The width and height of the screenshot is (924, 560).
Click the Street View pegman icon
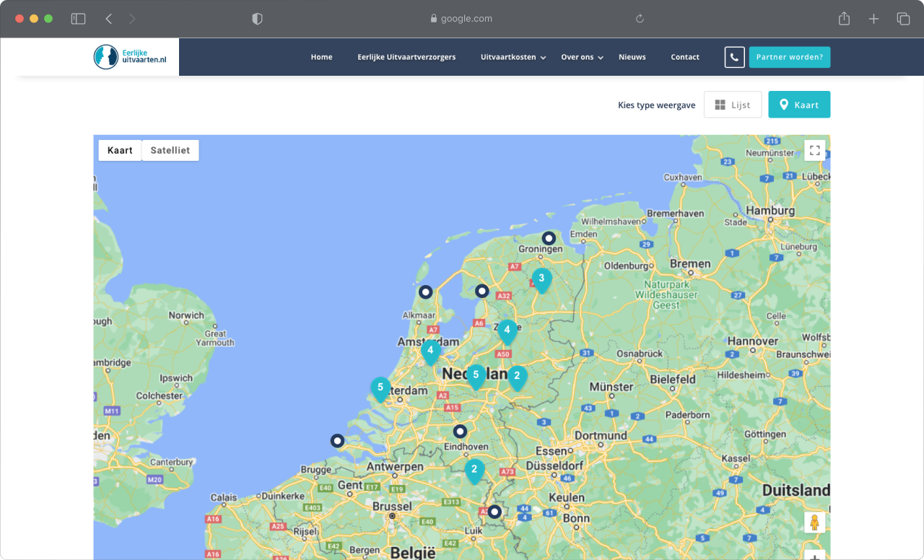click(x=814, y=522)
